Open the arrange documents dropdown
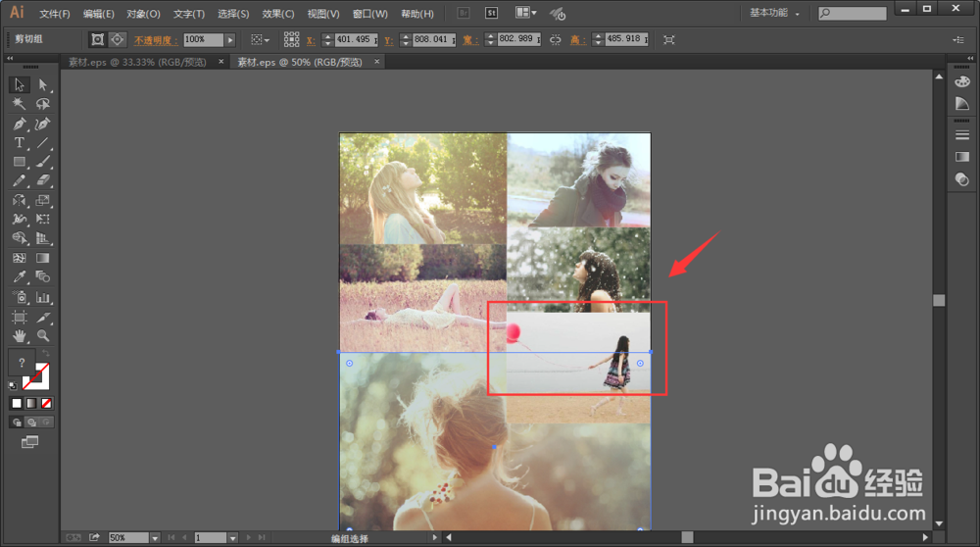 525,13
